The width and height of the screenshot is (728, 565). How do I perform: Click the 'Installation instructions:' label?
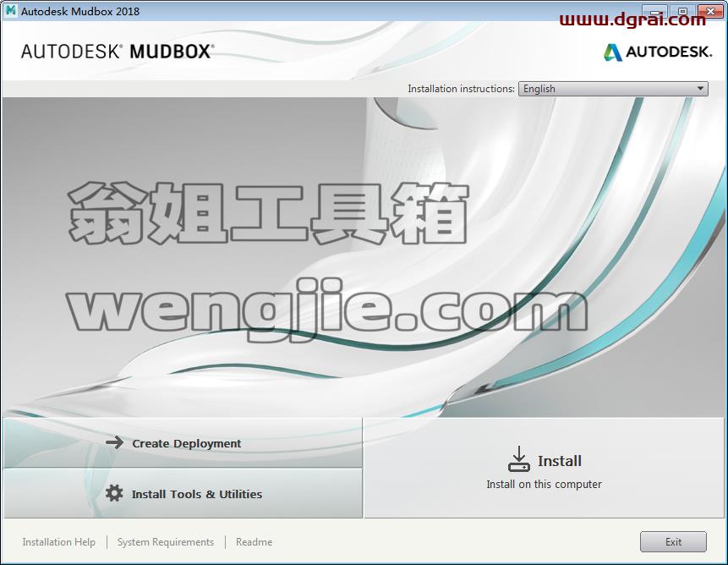pyautogui.click(x=461, y=89)
